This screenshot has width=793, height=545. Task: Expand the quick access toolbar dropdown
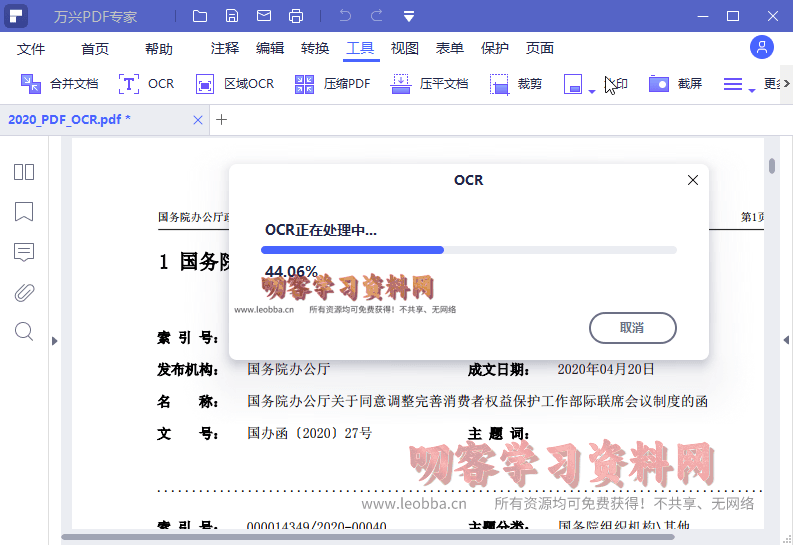click(409, 16)
